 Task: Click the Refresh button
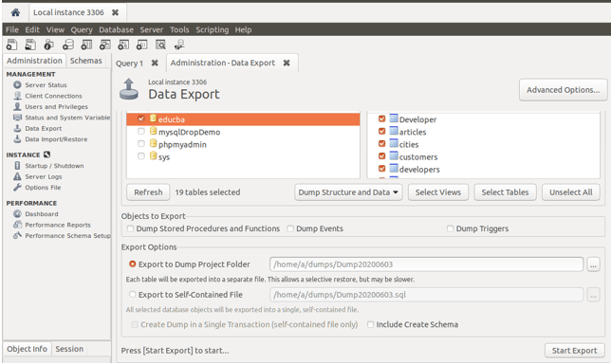pyautogui.click(x=148, y=192)
